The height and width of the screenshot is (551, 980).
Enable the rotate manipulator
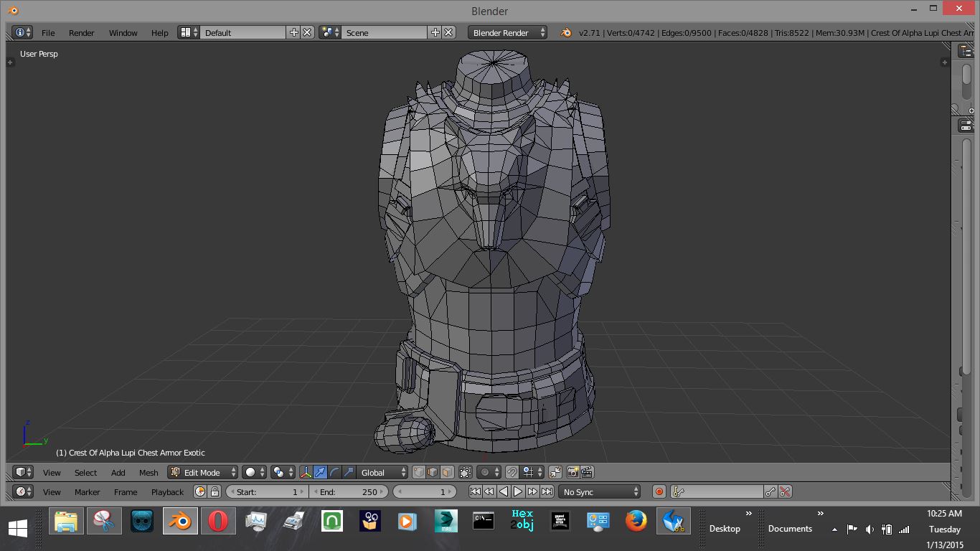coord(334,472)
